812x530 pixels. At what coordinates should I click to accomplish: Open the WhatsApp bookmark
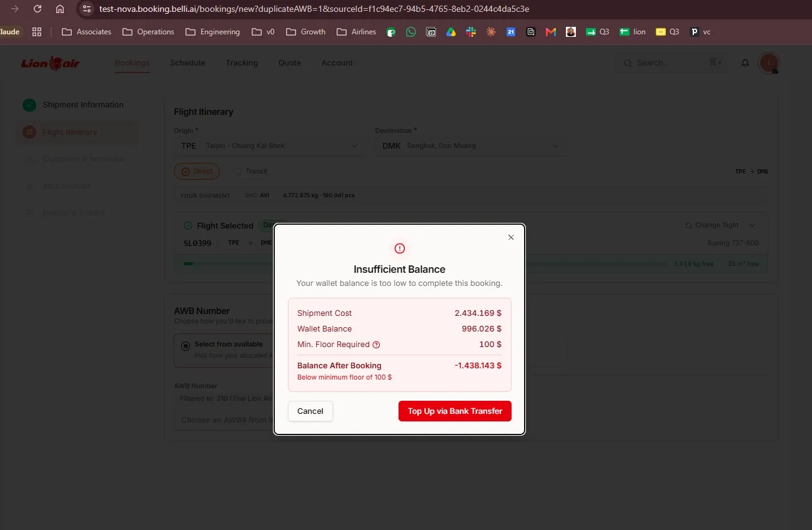pyautogui.click(x=410, y=32)
